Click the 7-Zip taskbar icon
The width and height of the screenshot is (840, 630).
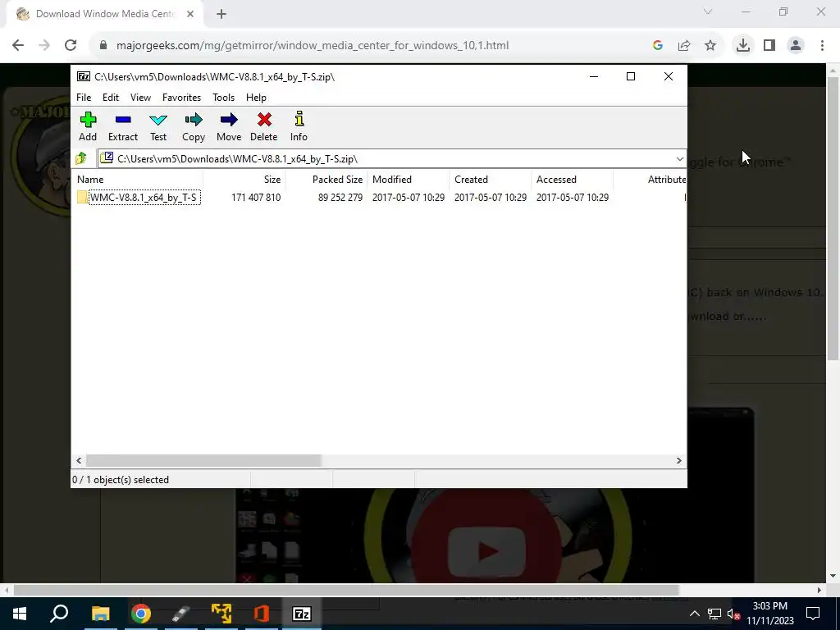coord(302,614)
